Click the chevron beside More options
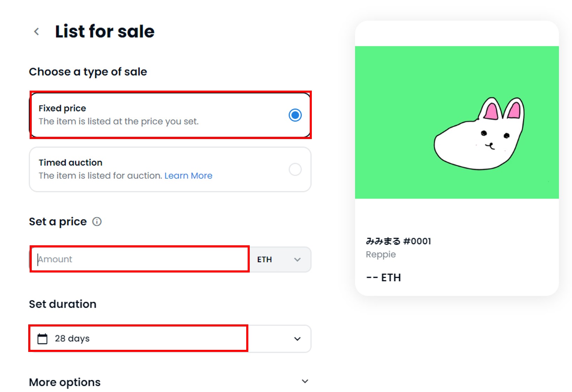The height and width of the screenshot is (392, 572). coord(304,381)
